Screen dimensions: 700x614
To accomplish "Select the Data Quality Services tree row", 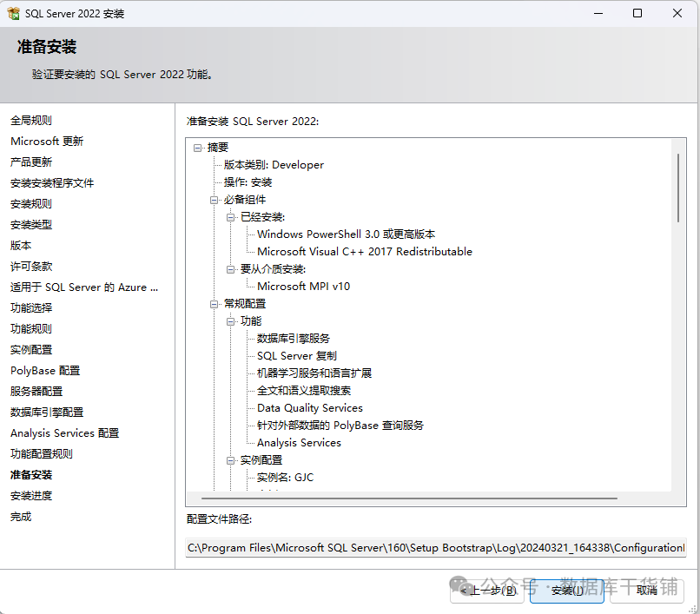I will point(310,408).
